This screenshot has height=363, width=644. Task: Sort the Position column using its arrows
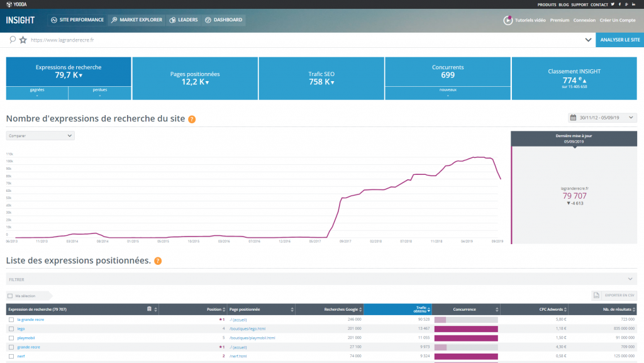coord(224,309)
